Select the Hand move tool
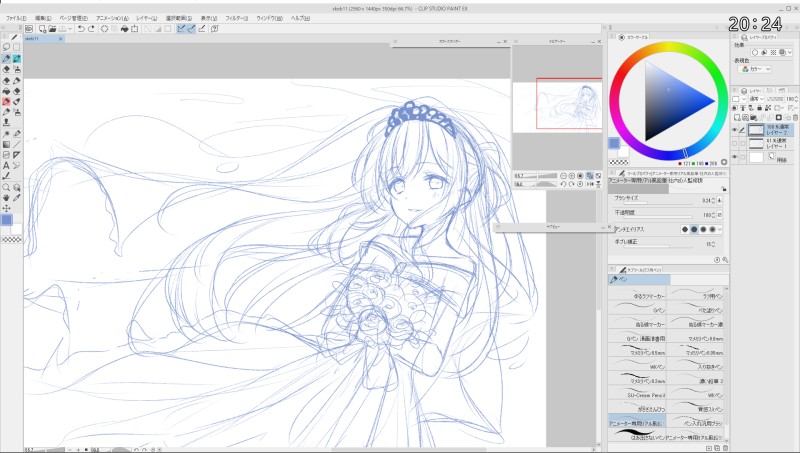Screen dimensions: 800x453 point(6,197)
